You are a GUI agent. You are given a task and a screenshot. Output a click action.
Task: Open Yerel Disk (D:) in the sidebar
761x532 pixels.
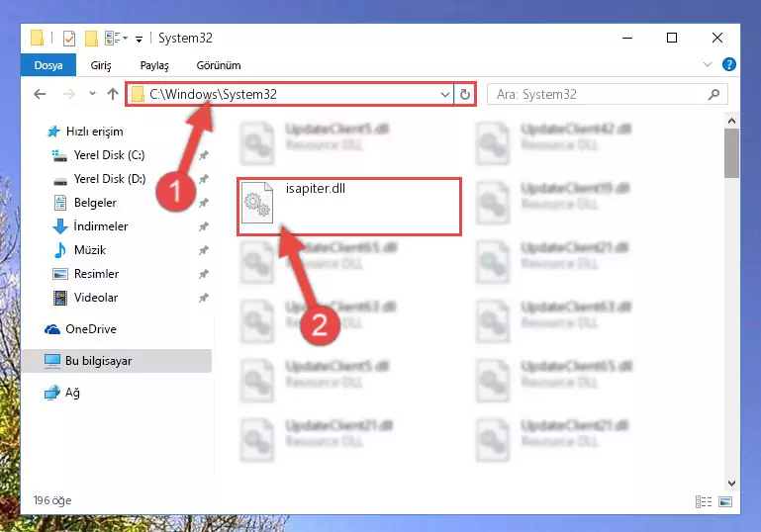click(110, 179)
